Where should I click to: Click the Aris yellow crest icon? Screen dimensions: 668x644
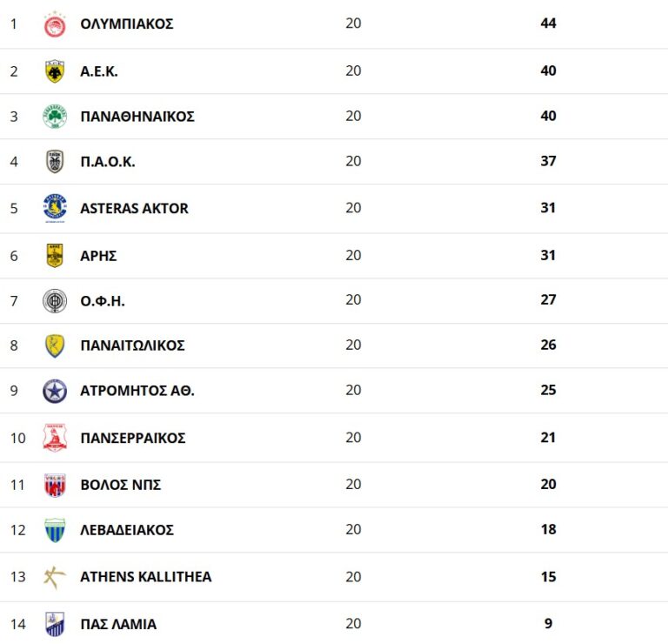pyautogui.click(x=55, y=255)
